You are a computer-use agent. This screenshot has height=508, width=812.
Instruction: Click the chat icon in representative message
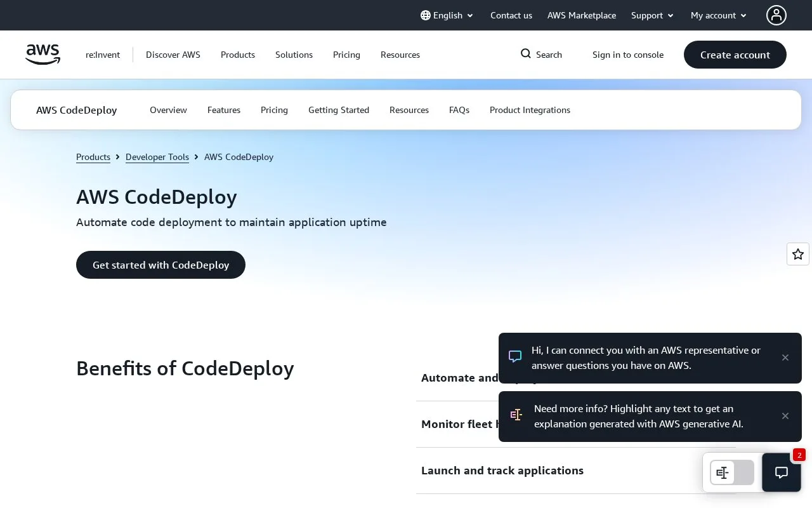coord(515,356)
